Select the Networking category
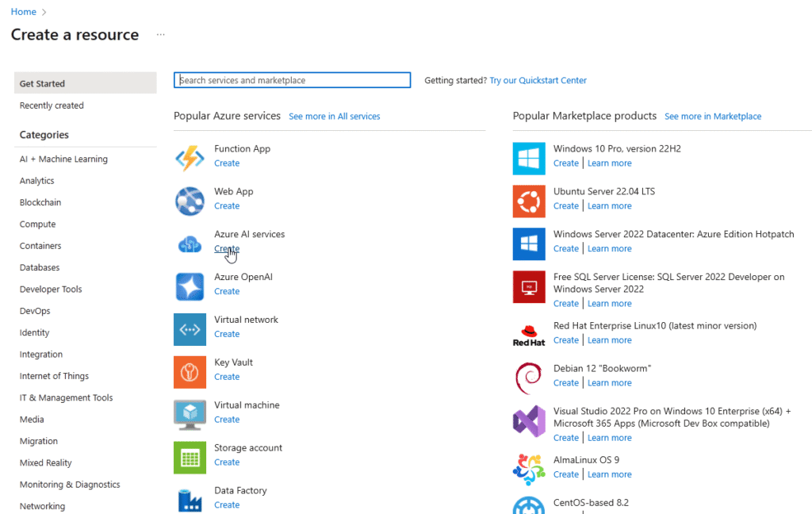This screenshot has height=514, width=812. point(43,506)
